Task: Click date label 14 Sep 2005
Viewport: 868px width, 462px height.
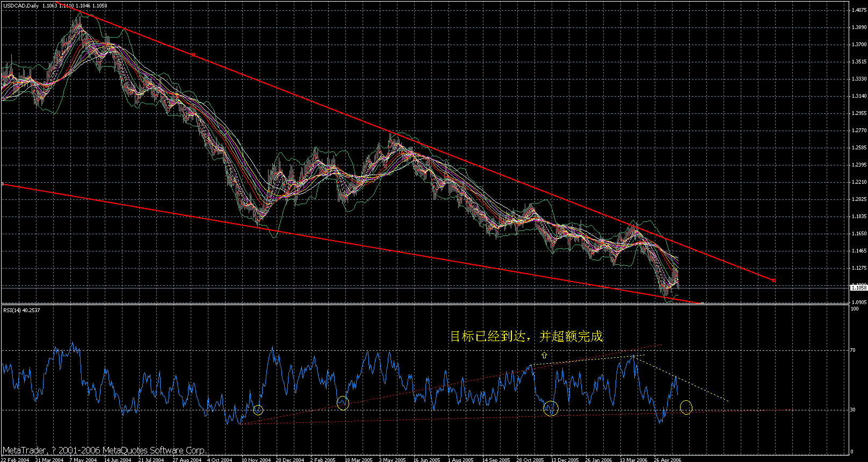Action: point(496,459)
